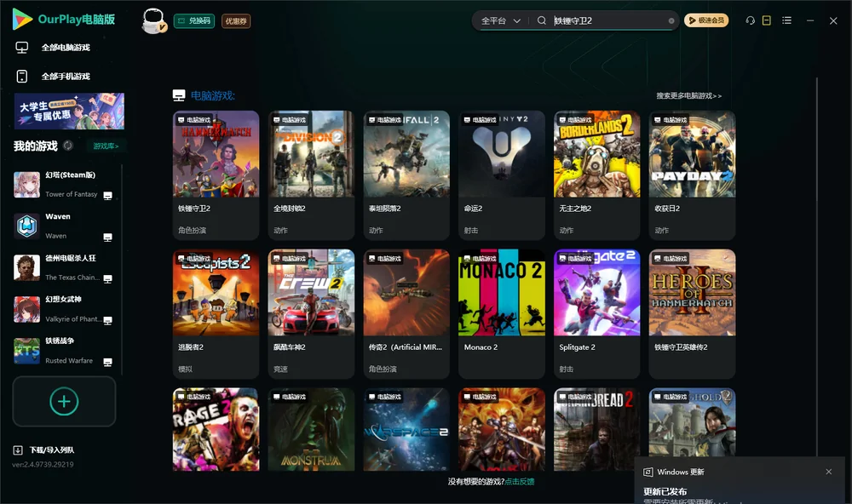This screenshot has width=852, height=504.
Task: Open the Rage 2 game cover
Action: click(x=216, y=429)
